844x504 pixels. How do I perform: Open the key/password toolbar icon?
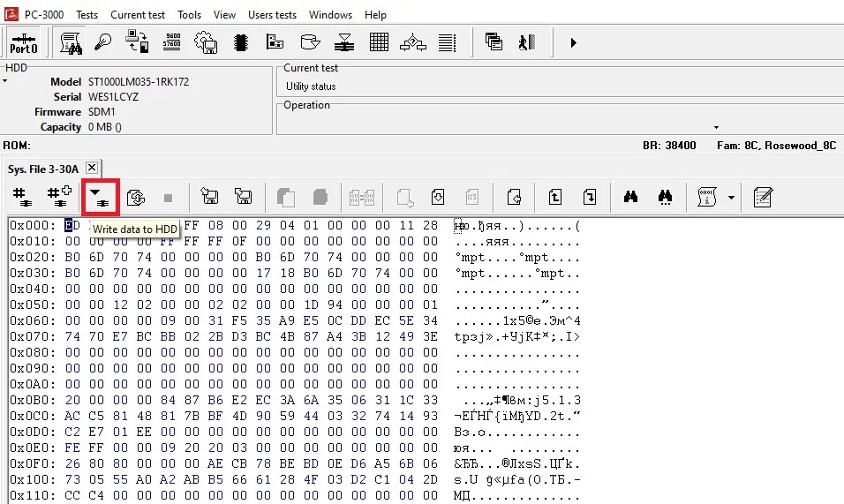click(104, 41)
